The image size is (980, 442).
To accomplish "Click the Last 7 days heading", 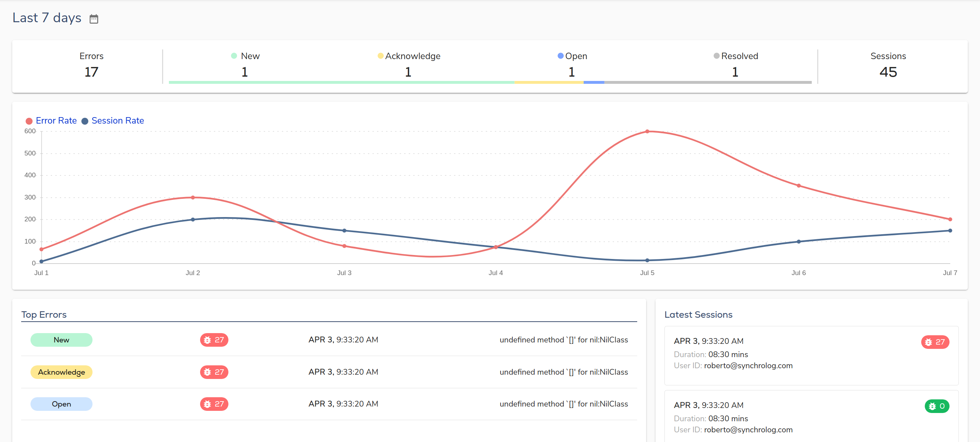I will click(x=47, y=18).
